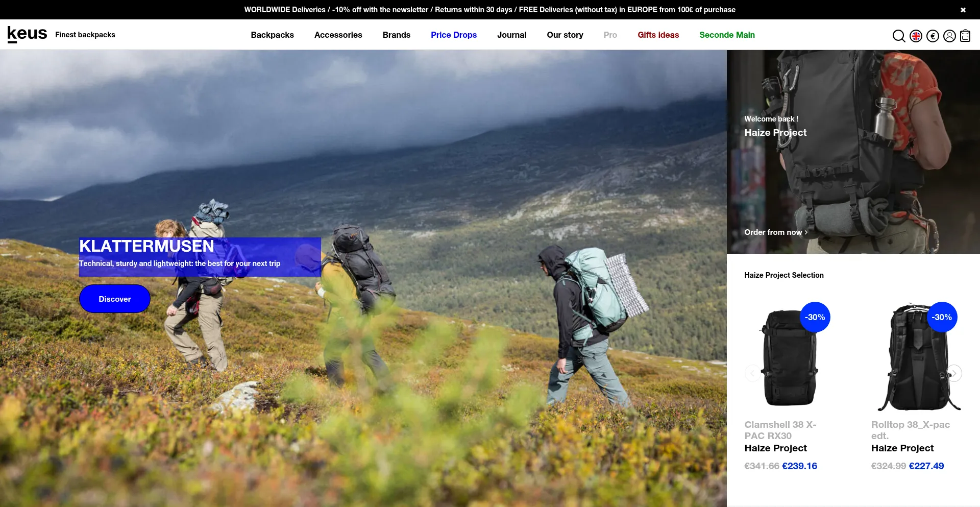Open the user account icon
This screenshot has width=980, height=507.
coord(949,36)
